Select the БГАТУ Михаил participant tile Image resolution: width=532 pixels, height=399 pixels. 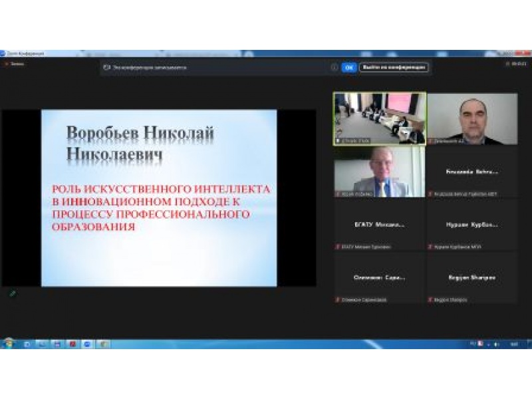[379, 224]
